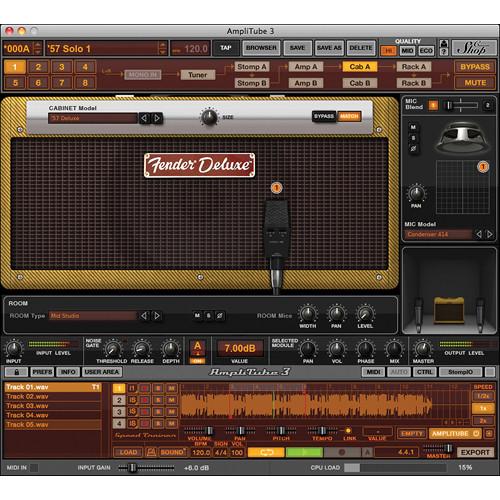Click the room mics LEVEL knob

pos(365,314)
